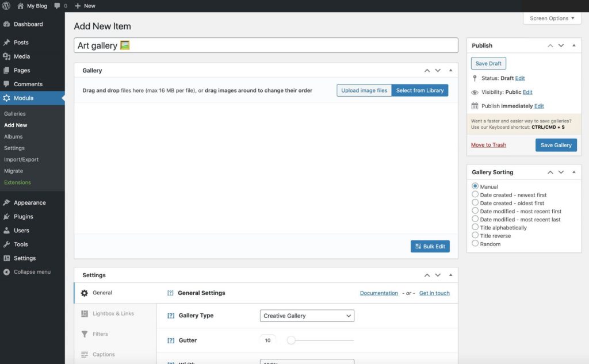Collapse the Gallery Sorting panel

coord(574,172)
